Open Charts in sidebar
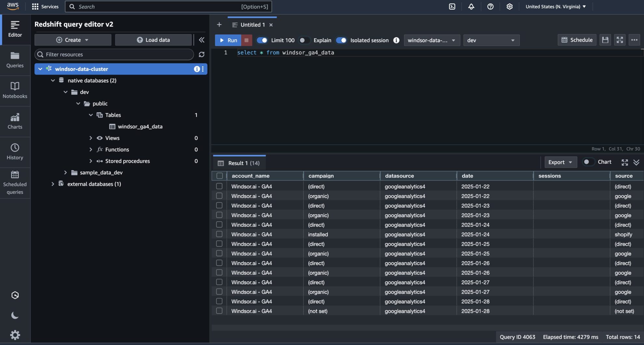 click(15, 121)
